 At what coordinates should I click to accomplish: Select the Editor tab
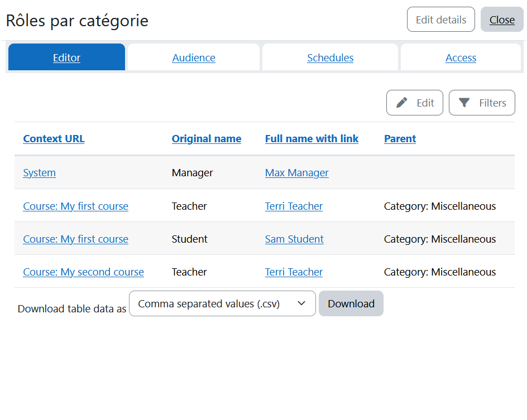(66, 57)
